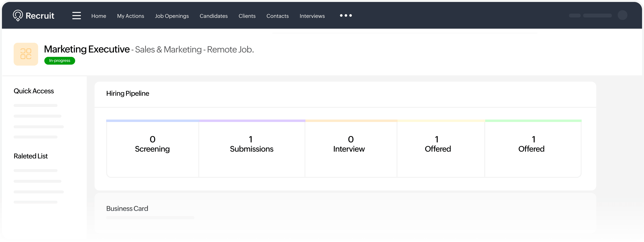This screenshot has width=644, height=242.
Task: Click the Offered stage with green bar
Action: [533, 149]
